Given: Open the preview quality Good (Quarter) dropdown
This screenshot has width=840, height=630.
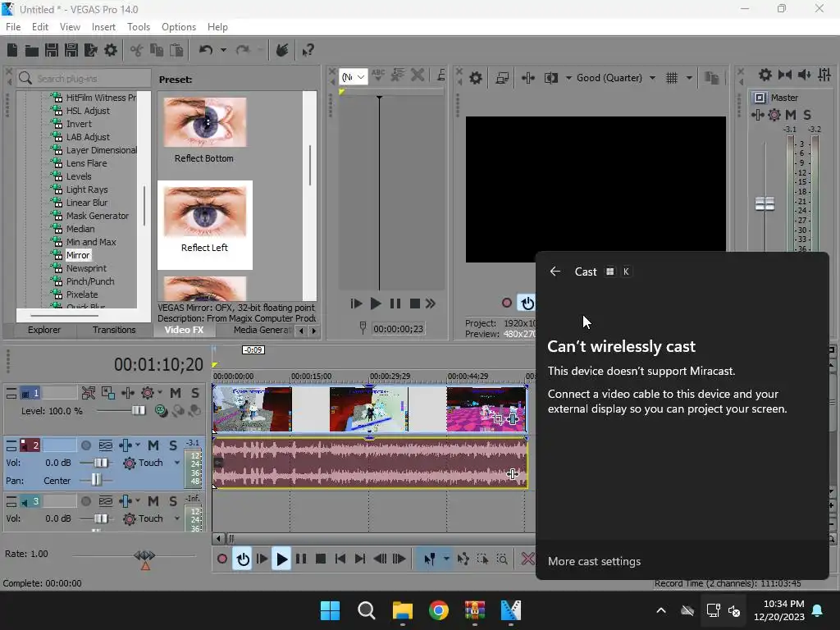Looking at the screenshot, I should tap(615, 78).
